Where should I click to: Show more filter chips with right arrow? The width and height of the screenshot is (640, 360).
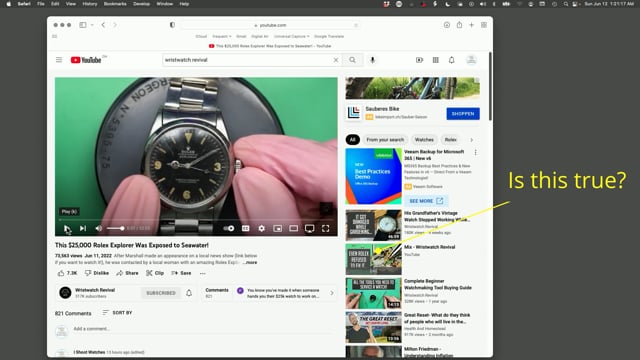[472, 140]
